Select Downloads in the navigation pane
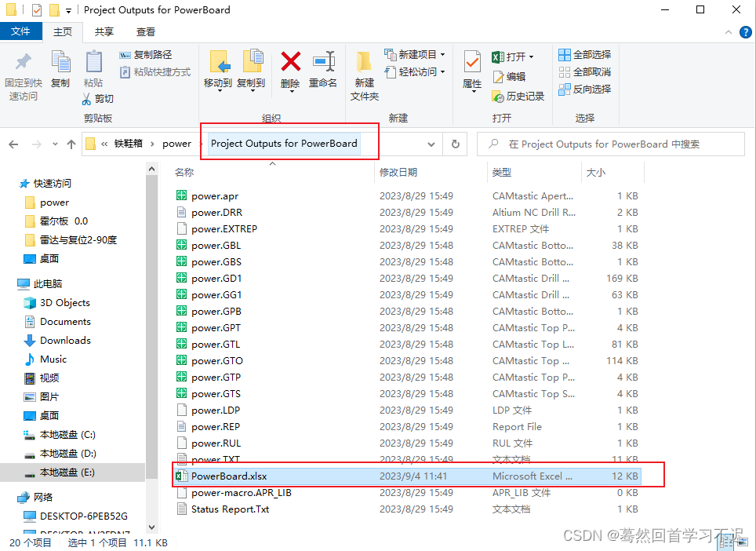This screenshot has width=756, height=551. coord(65,341)
